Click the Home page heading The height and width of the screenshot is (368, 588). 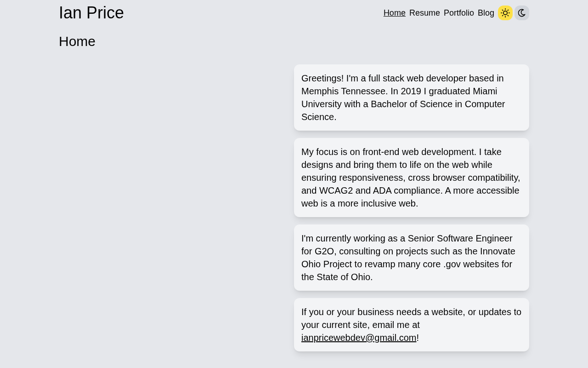coord(77,41)
